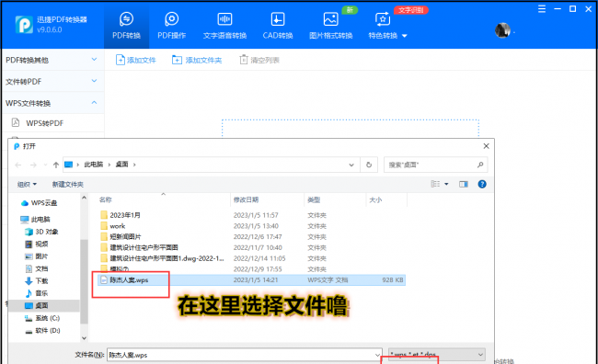Viewport: 598px width, 364px height.
Task: Change the view layout icon
Action: pyautogui.click(x=435, y=184)
